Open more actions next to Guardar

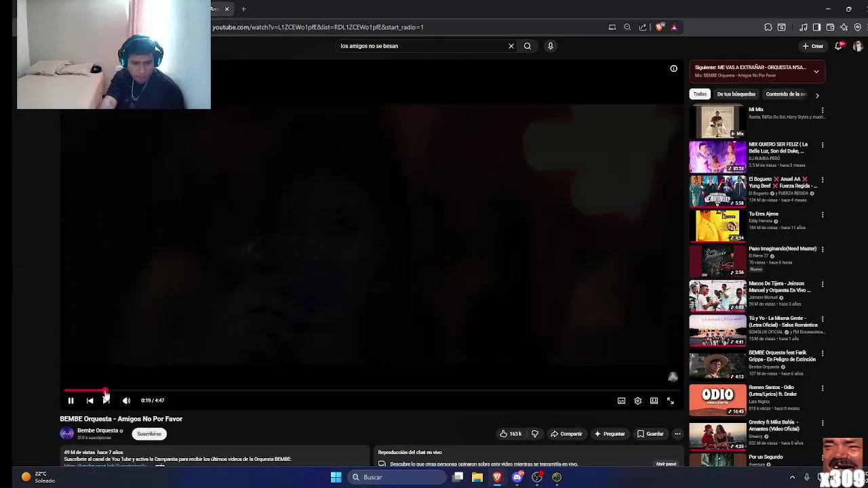click(x=677, y=434)
